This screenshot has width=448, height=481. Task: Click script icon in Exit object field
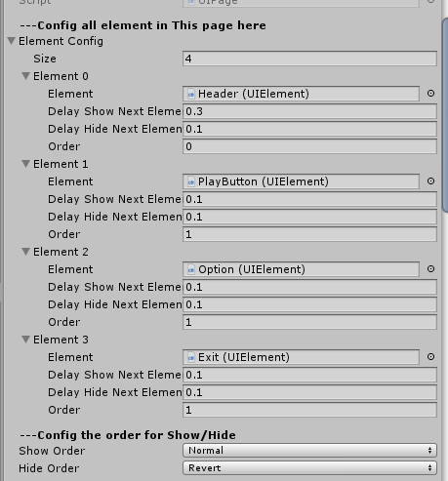point(191,357)
